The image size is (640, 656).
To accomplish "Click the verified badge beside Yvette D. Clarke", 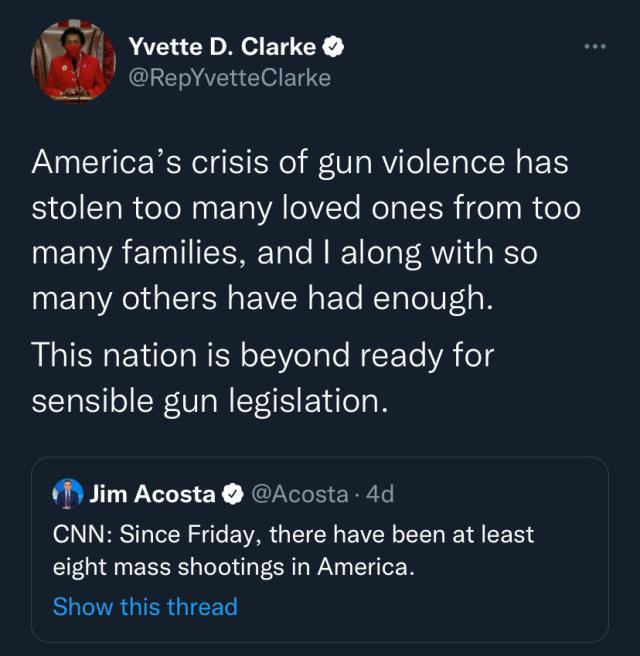I will (x=337, y=46).
